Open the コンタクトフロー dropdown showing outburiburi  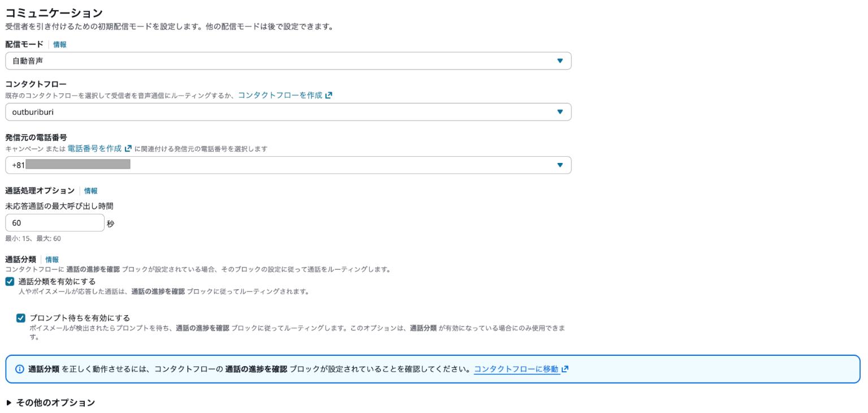[x=288, y=112]
